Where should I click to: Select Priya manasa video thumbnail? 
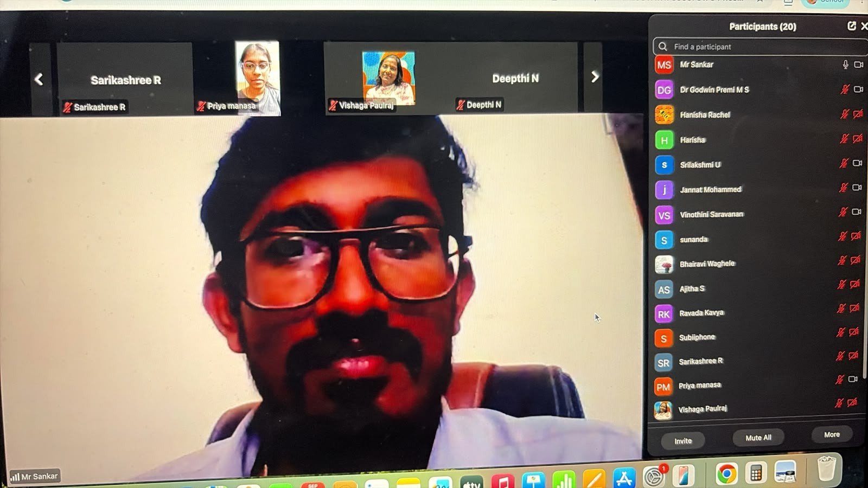coord(258,78)
